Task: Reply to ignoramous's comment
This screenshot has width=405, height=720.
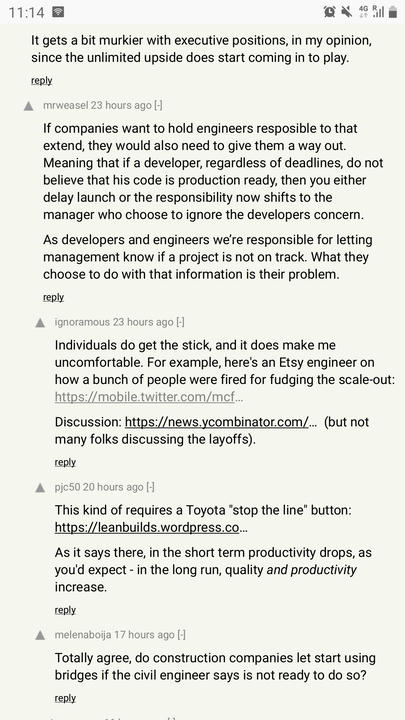Action: [x=65, y=462]
